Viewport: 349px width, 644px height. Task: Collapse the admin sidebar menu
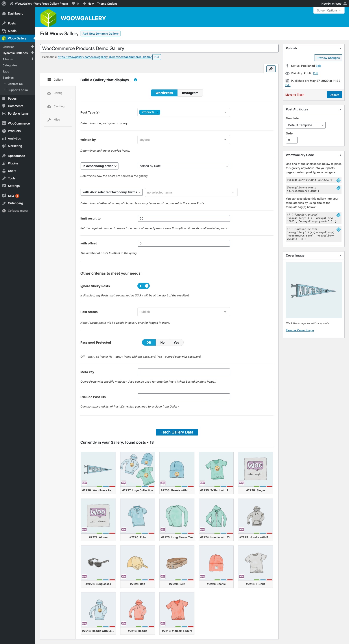click(x=17, y=210)
